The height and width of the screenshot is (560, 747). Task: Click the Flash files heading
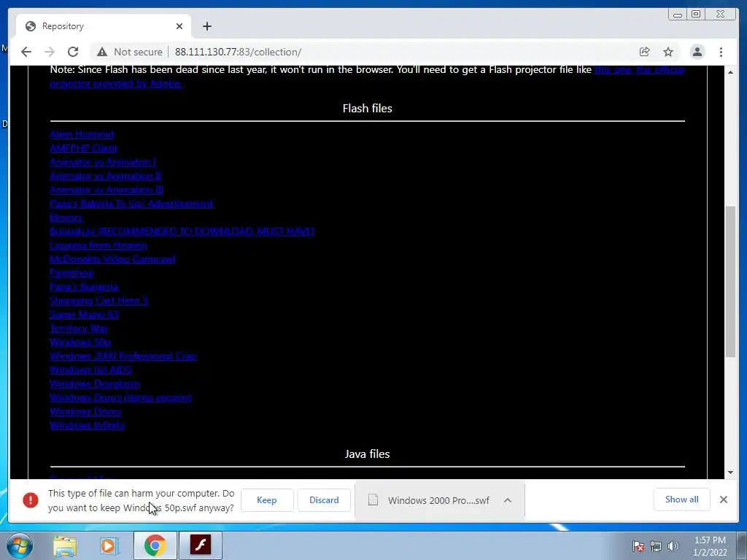coord(368,108)
